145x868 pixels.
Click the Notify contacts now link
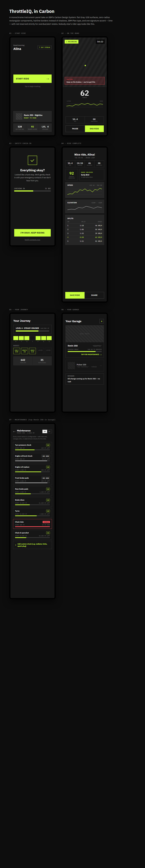point(32,240)
